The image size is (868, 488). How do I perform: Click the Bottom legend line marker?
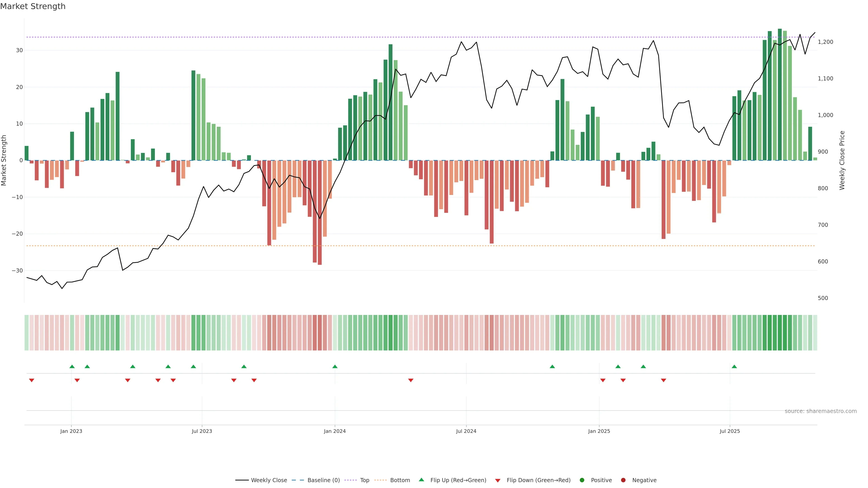pyautogui.click(x=380, y=480)
